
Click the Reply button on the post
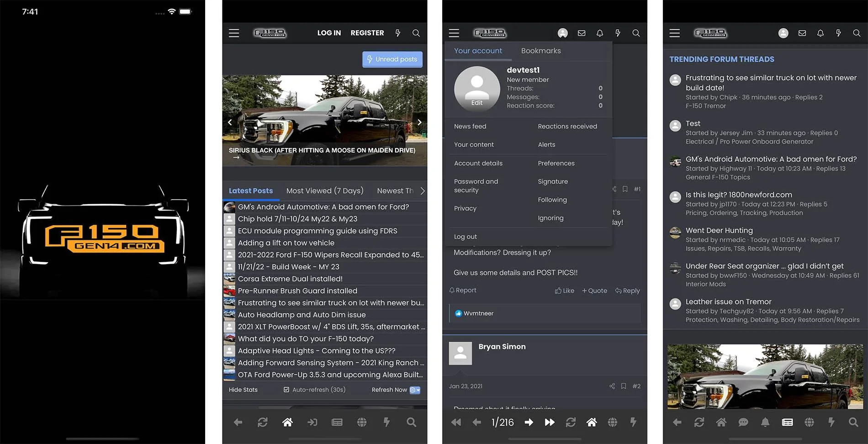627,291
